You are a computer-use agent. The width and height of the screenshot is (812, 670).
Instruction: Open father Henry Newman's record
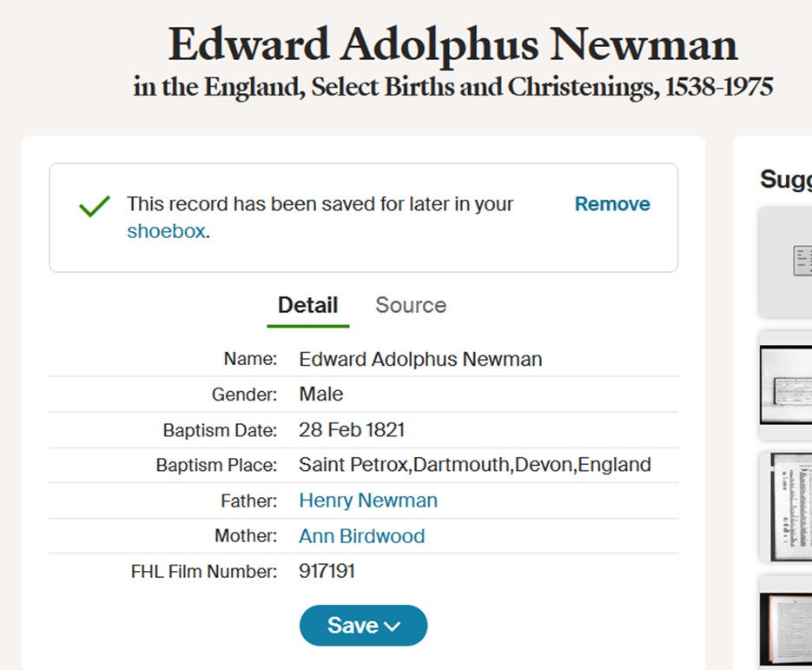368,501
